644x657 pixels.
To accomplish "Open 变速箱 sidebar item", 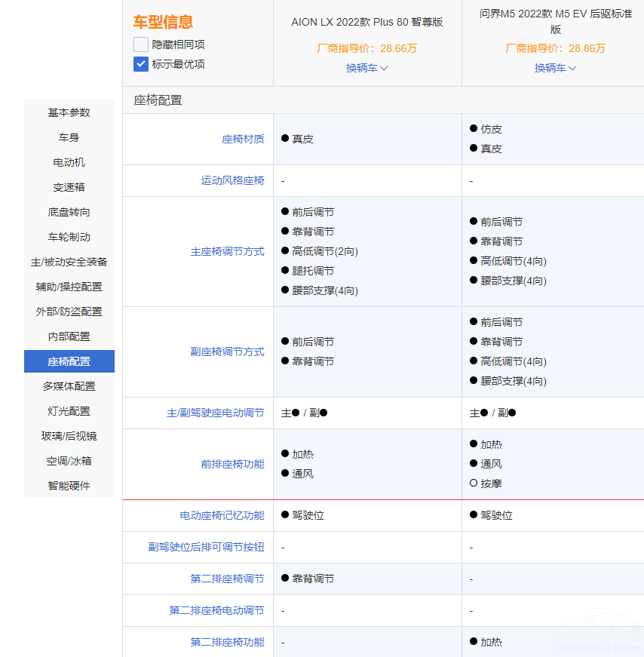I will click(69, 187).
